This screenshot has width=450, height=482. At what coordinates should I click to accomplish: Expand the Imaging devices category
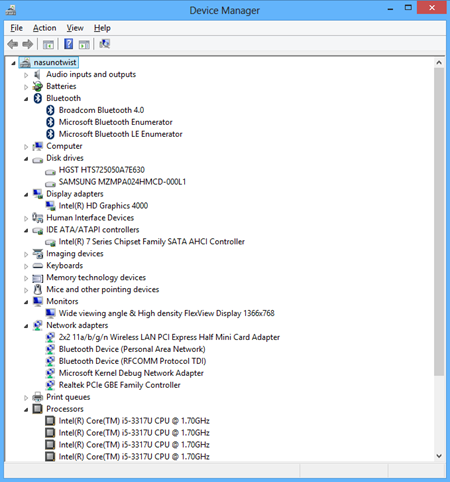(x=26, y=254)
